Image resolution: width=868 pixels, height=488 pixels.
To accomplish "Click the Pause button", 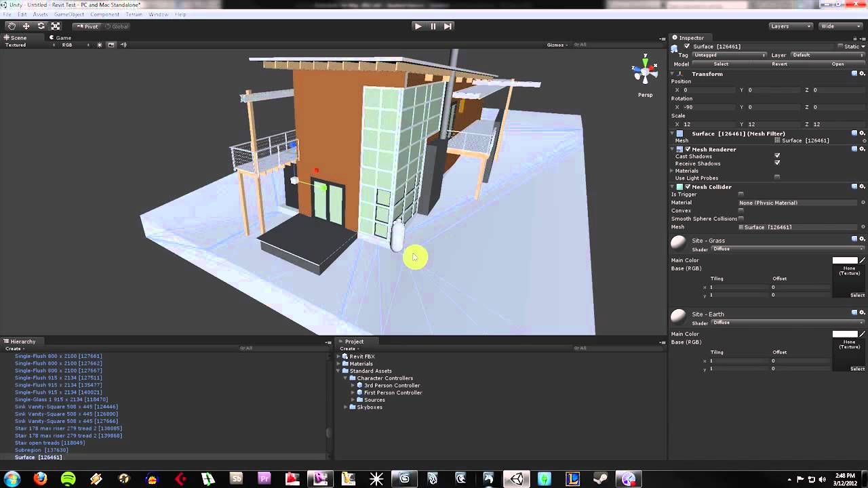I will [x=433, y=26].
